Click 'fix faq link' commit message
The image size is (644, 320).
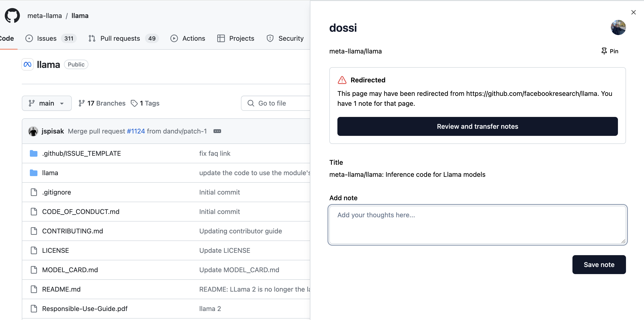click(215, 153)
